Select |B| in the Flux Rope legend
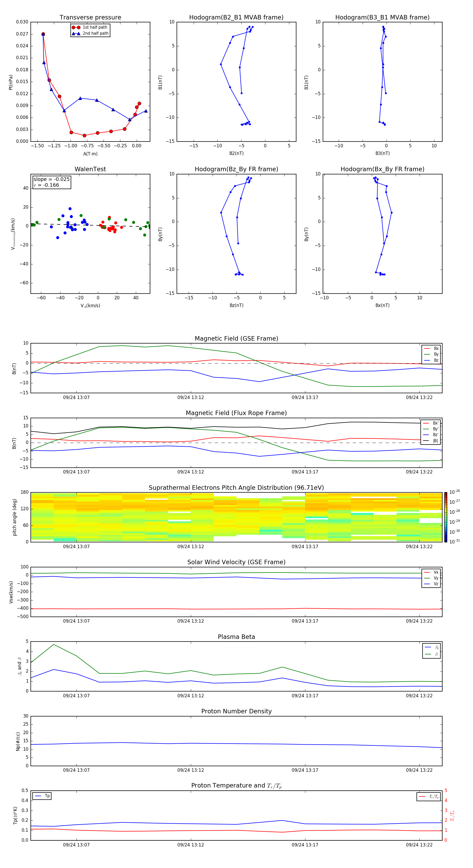473x868 pixels. click(x=431, y=441)
